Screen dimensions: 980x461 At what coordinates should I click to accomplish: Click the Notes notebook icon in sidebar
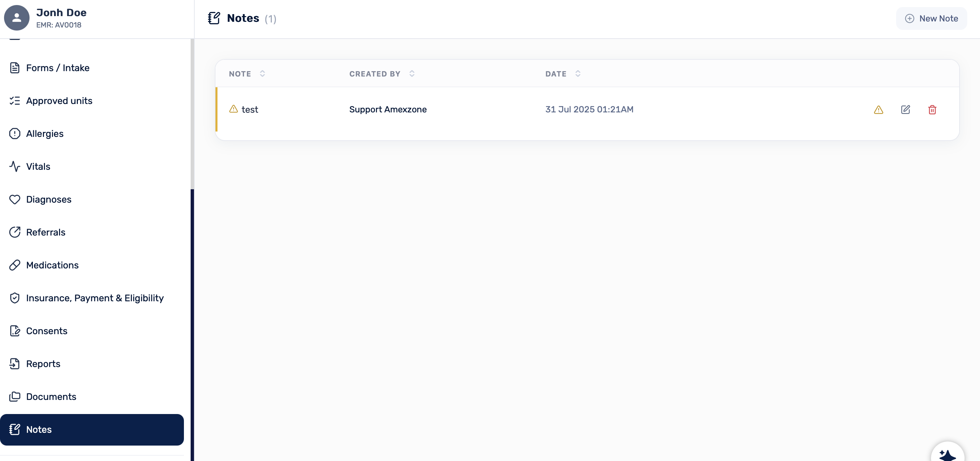[14, 429]
